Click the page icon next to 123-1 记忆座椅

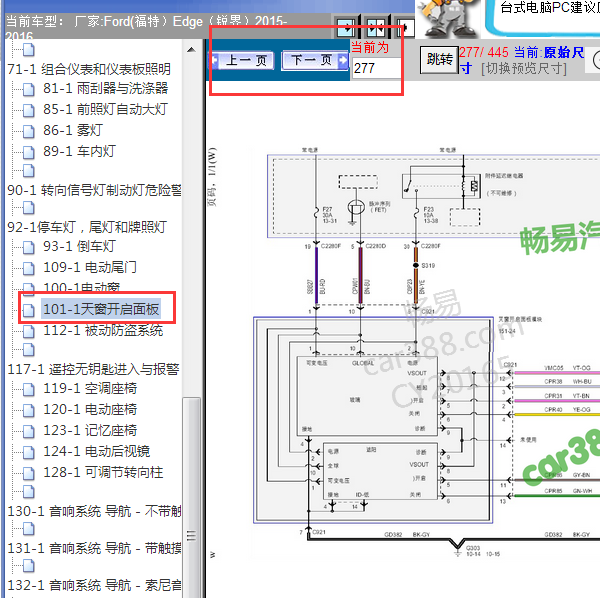tap(28, 432)
